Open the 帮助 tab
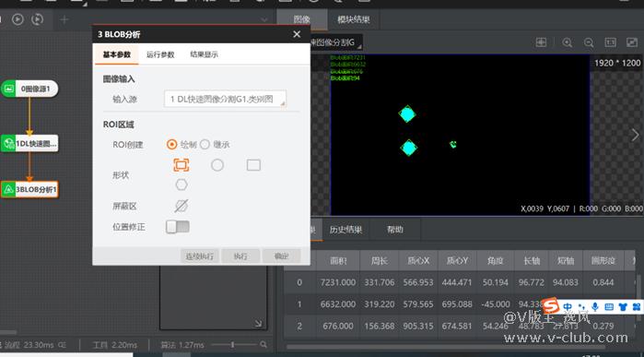 [x=395, y=230]
